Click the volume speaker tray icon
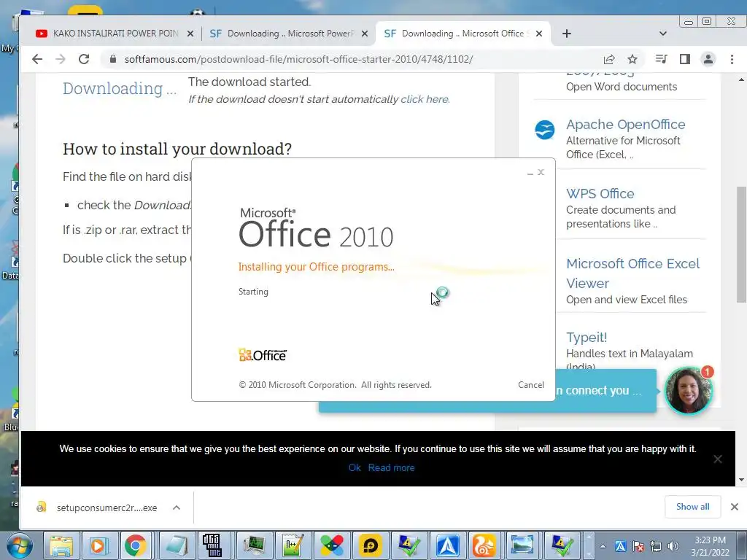Image resolution: width=747 pixels, height=560 pixels. [673, 546]
